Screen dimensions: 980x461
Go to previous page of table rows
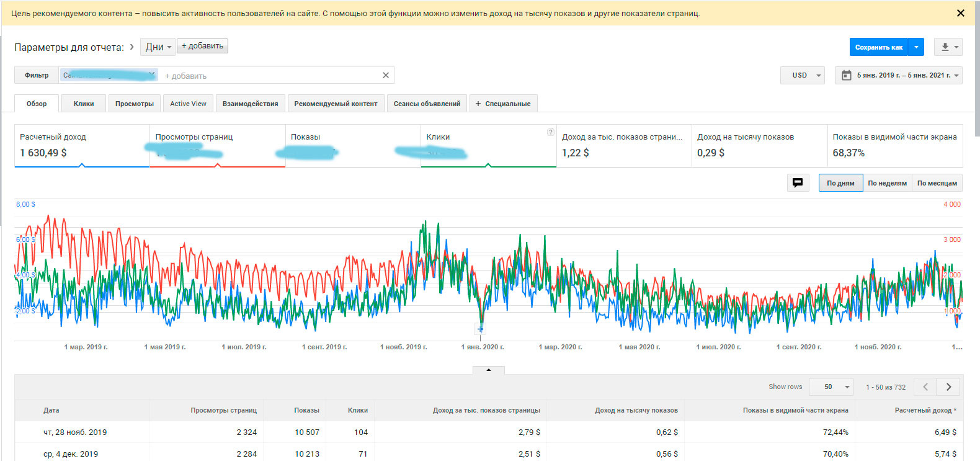pyautogui.click(x=925, y=387)
